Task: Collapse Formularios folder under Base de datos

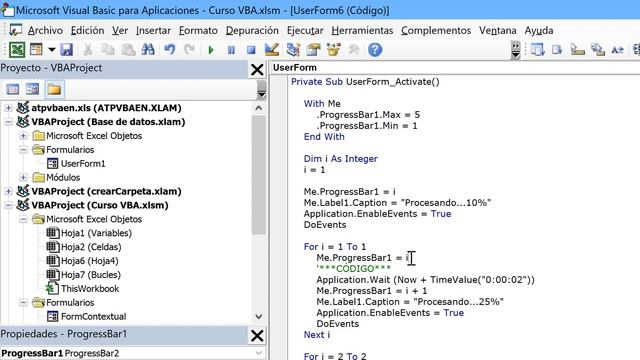Action: (23, 149)
